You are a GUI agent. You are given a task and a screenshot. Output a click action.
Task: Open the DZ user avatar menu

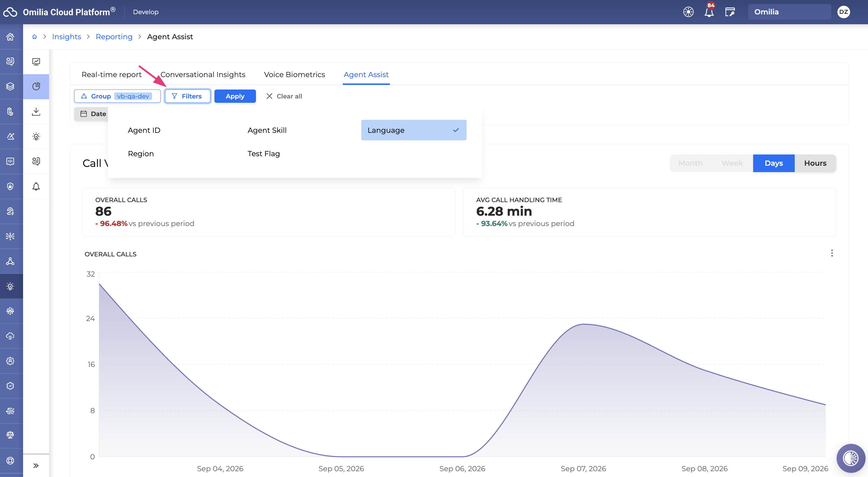pyautogui.click(x=843, y=12)
